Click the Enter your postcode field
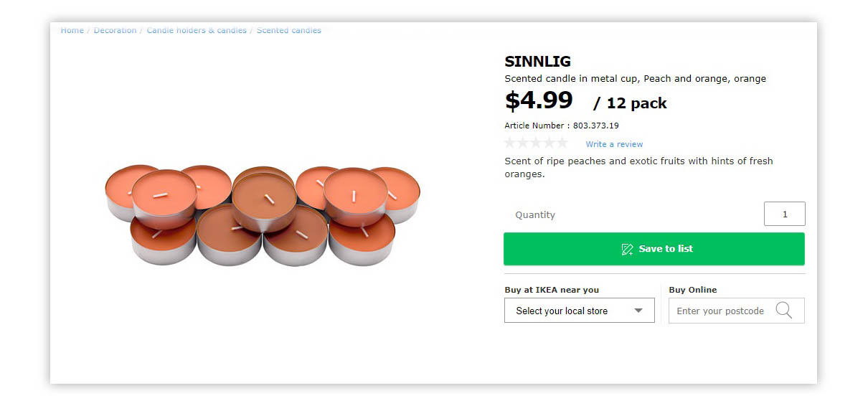The image size is (868, 406). click(x=720, y=311)
